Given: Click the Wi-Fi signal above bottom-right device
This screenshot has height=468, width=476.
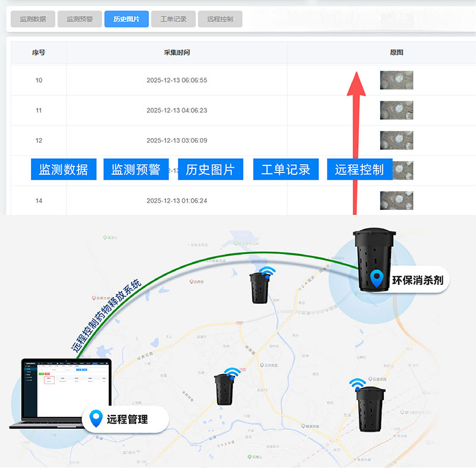Looking at the screenshot, I should (357, 382).
